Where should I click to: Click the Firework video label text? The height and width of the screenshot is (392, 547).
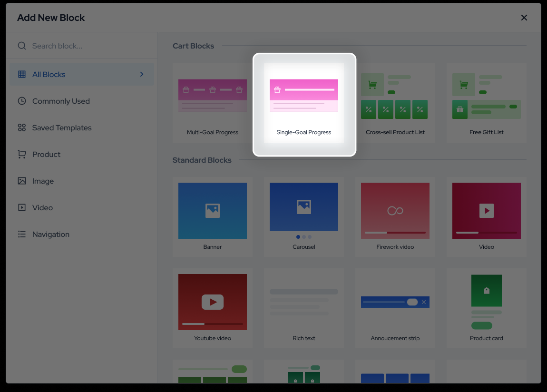[395, 247]
